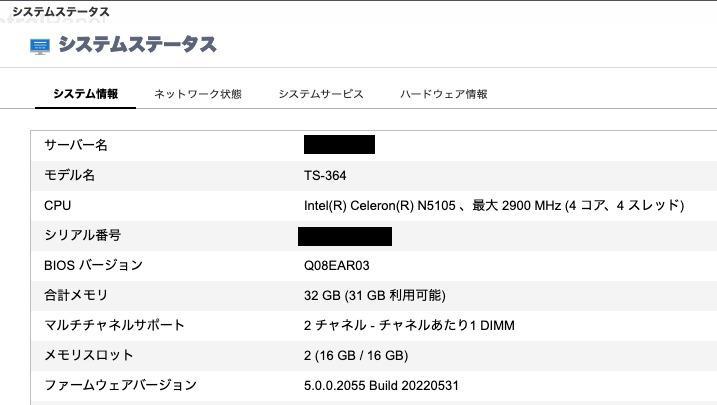Open the ネットワーク状態 tab

pyautogui.click(x=198, y=94)
